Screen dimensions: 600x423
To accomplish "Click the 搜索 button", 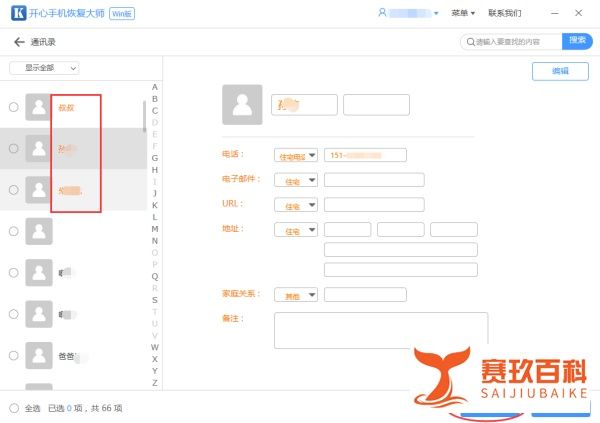I will pyautogui.click(x=576, y=41).
